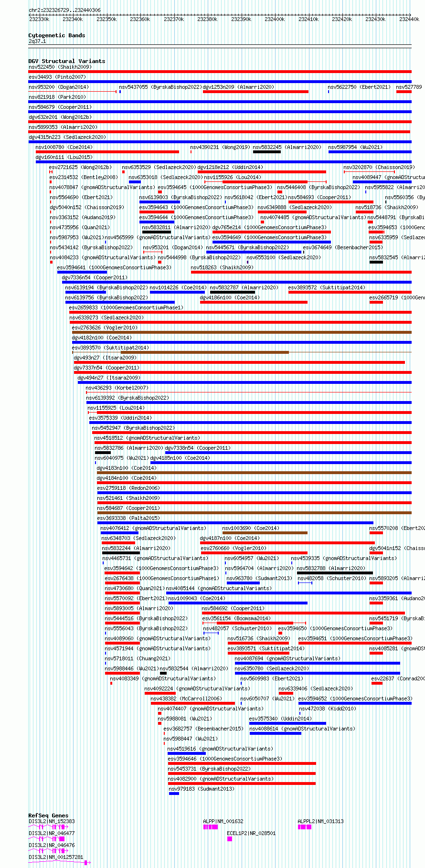Select nsv584693 (Cooper2011) label
425x868 pixels.
[319, 197]
